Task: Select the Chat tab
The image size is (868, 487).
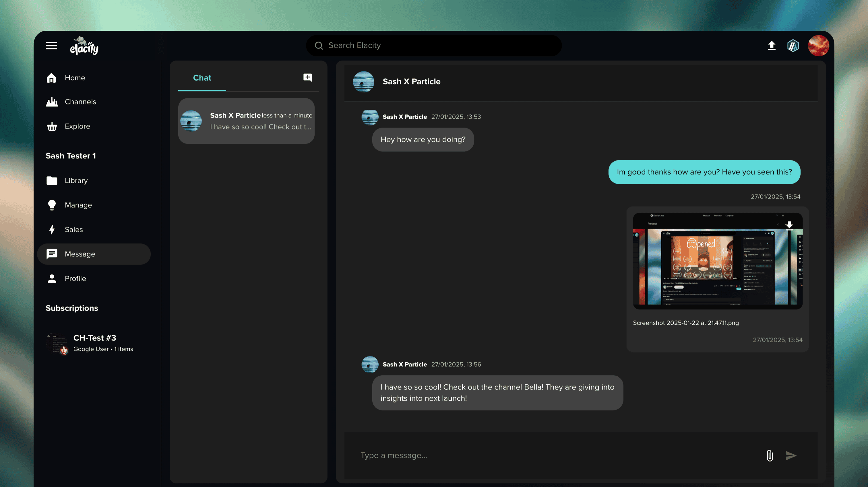Action: tap(202, 78)
